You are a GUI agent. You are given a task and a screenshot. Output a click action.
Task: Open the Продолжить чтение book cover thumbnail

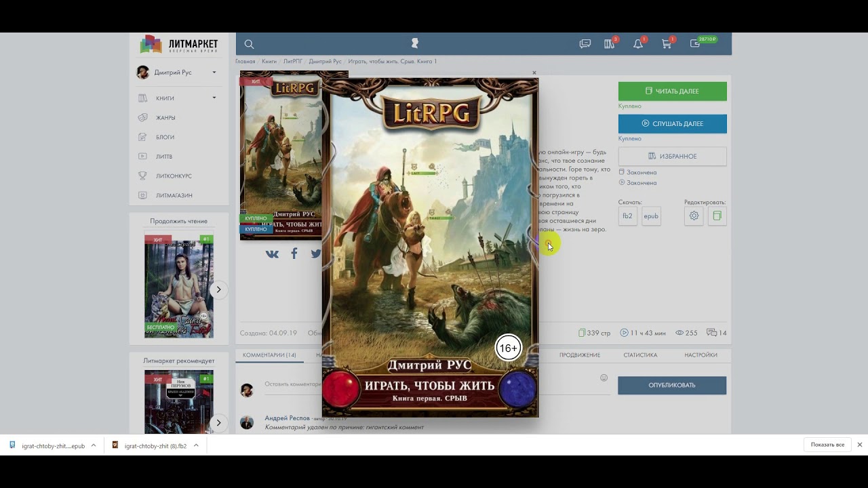tap(179, 286)
